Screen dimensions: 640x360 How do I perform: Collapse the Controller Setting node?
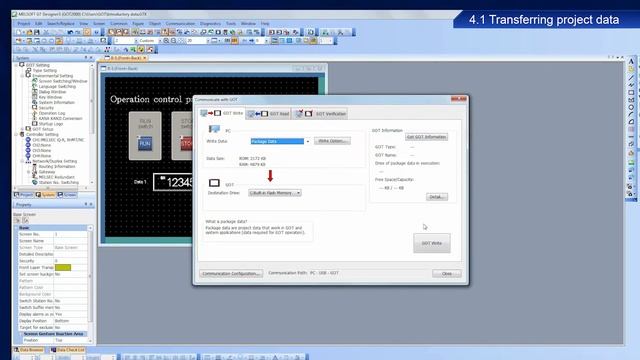pyautogui.click(x=16, y=134)
